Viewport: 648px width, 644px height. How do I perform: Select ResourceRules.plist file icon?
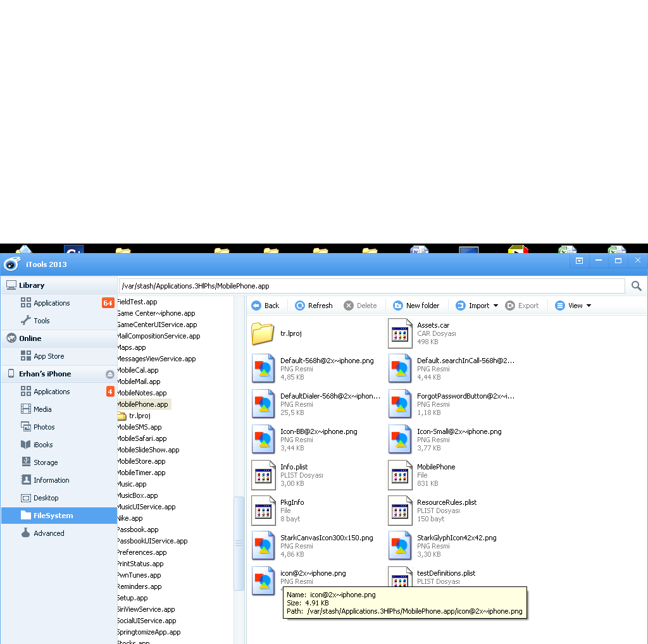click(x=400, y=511)
